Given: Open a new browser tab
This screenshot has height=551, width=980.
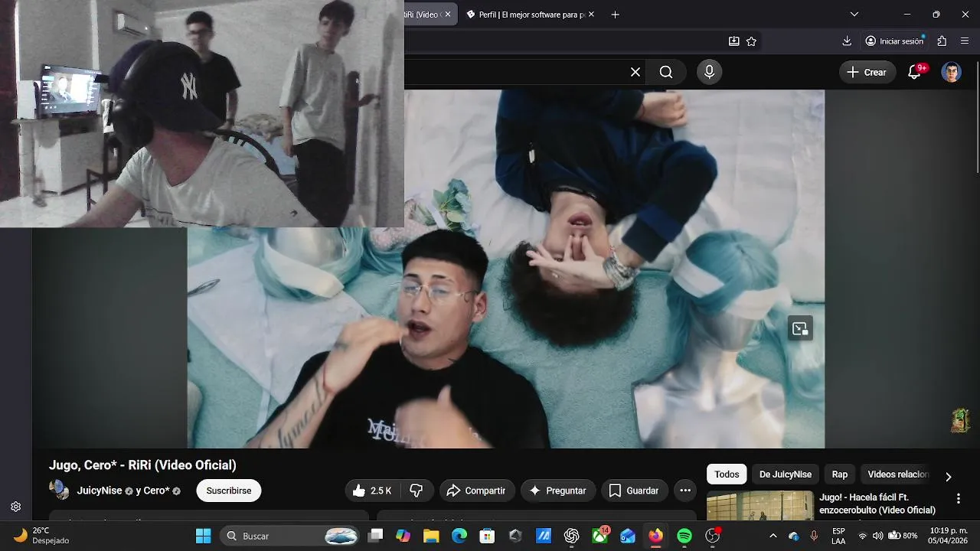Looking at the screenshot, I should (615, 15).
